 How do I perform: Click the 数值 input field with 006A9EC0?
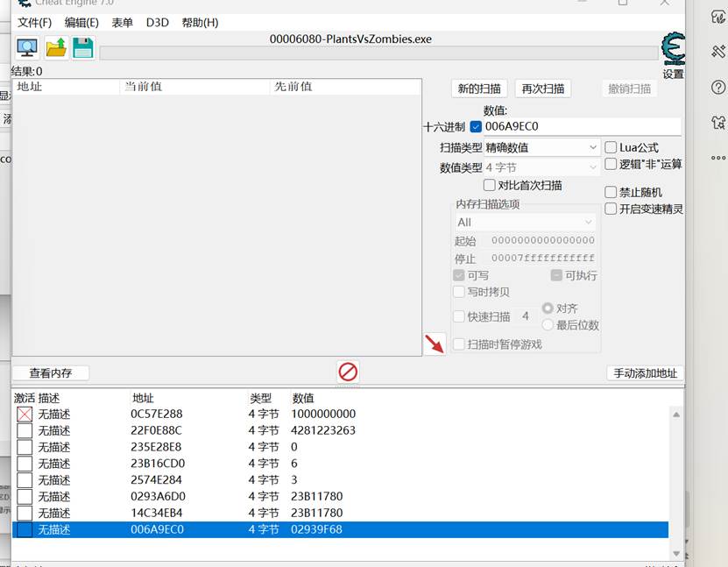[583, 126]
